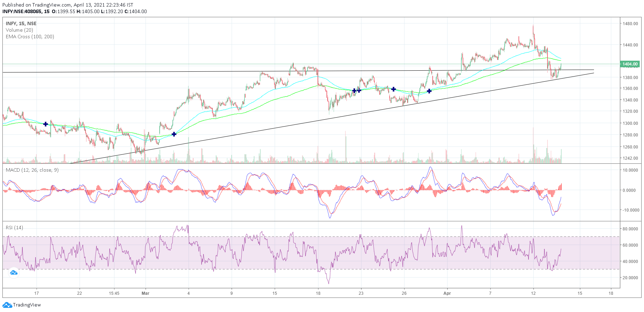The height and width of the screenshot is (312, 644).
Task: Click the 15:45 label on time axis
Action: click(114, 293)
